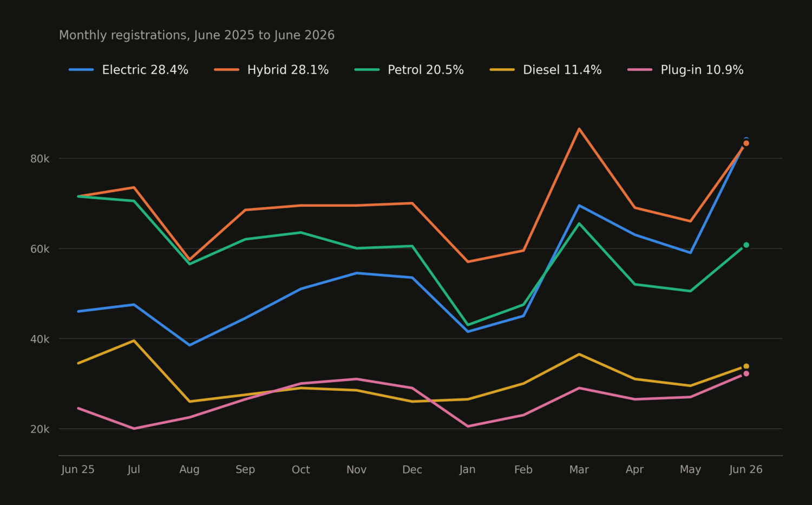Click the "Nov" x-axis label
Screen dimensions: 812x505
click(356, 469)
